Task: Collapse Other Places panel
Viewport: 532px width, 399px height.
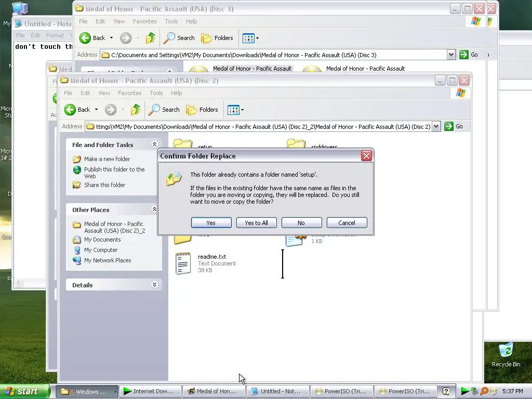Action: point(154,209)
